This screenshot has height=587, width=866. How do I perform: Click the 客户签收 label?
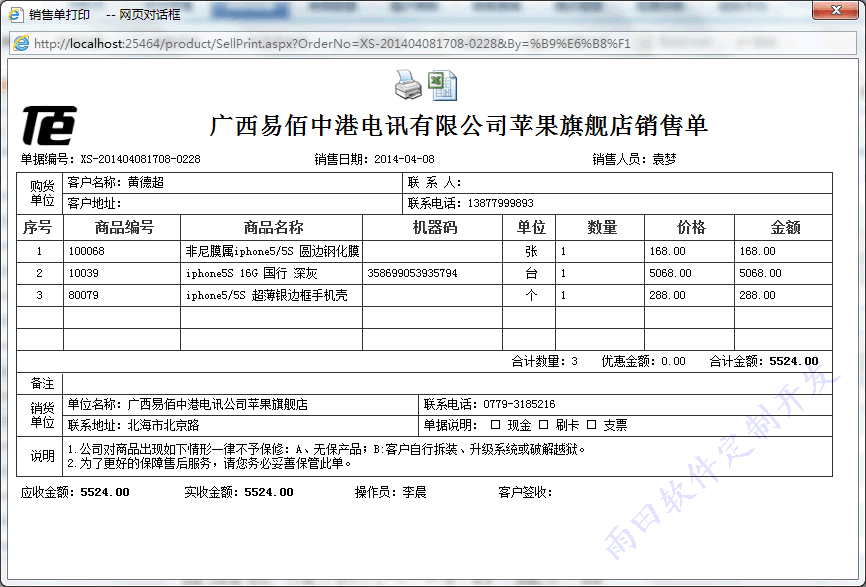point(525,492)
